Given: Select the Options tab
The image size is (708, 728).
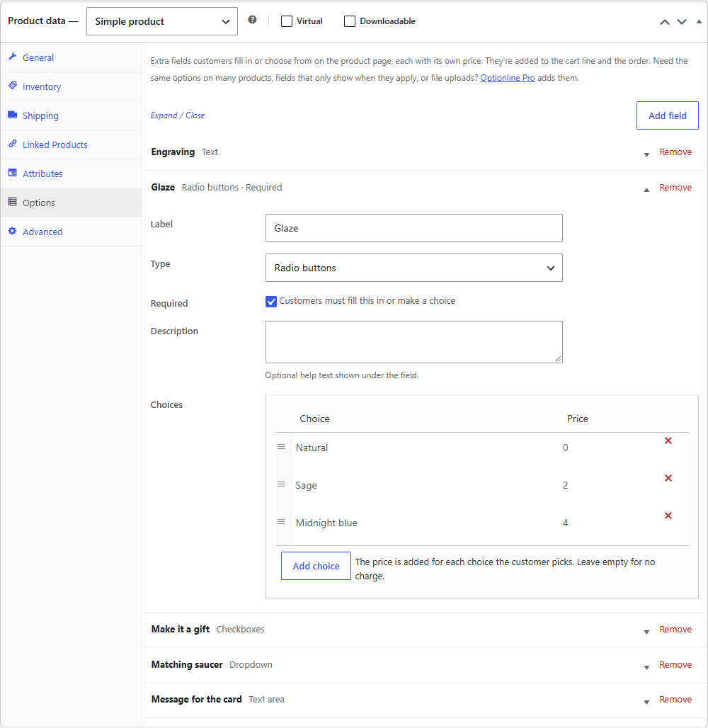Looking at the screenshot, I should (72, 203).
